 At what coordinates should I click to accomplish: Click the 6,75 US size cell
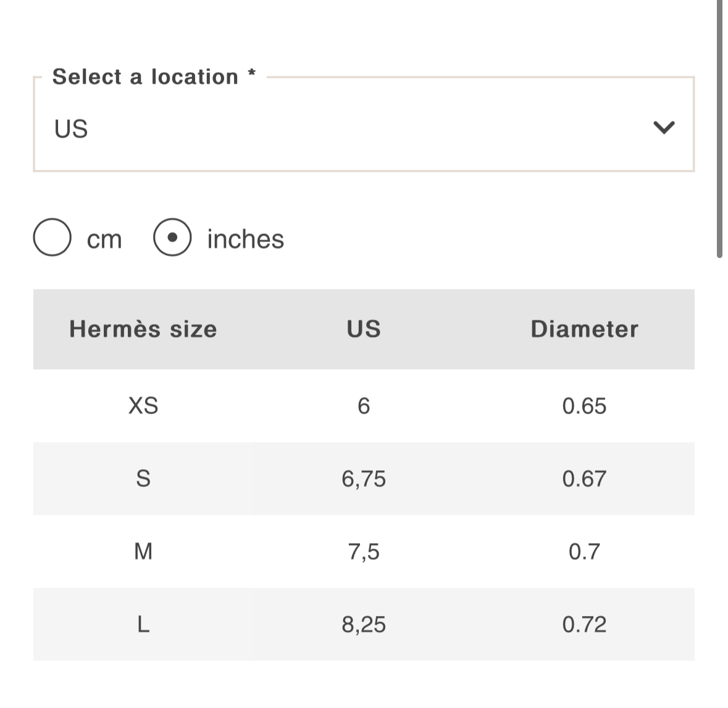tap(364, 479)
